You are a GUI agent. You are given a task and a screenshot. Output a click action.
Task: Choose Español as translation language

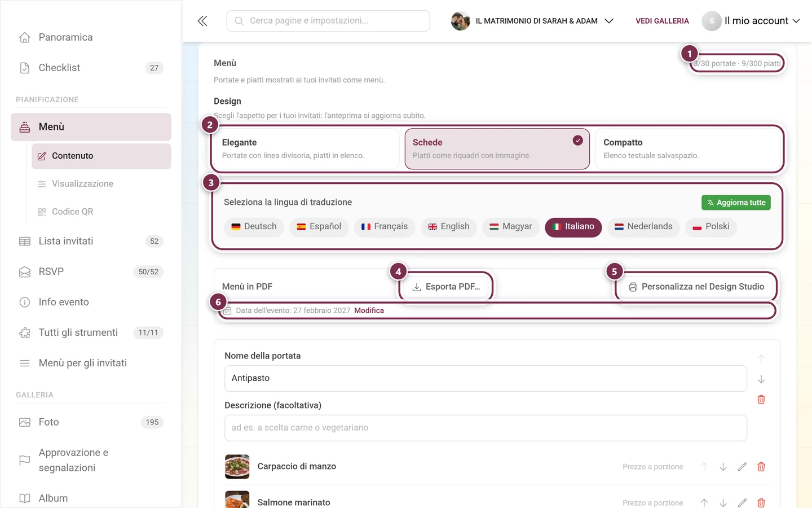tap(319, 227)
